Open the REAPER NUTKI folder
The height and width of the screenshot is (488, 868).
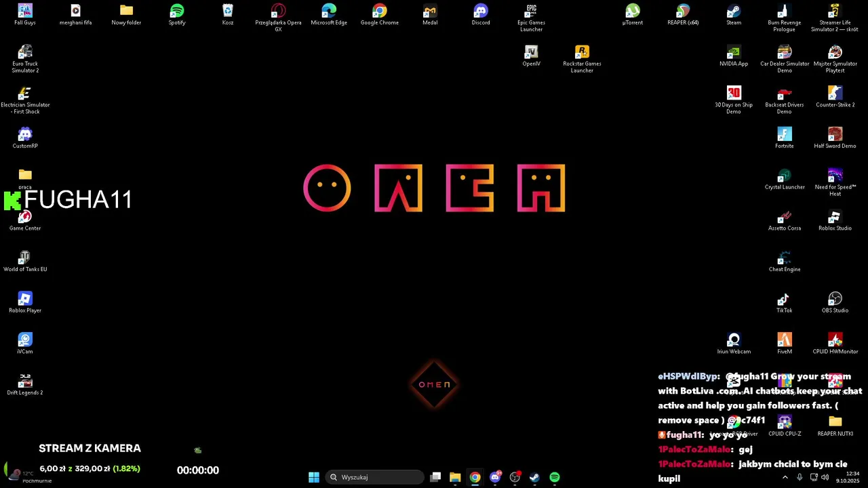pyautogui.click(x=835, y=426)
